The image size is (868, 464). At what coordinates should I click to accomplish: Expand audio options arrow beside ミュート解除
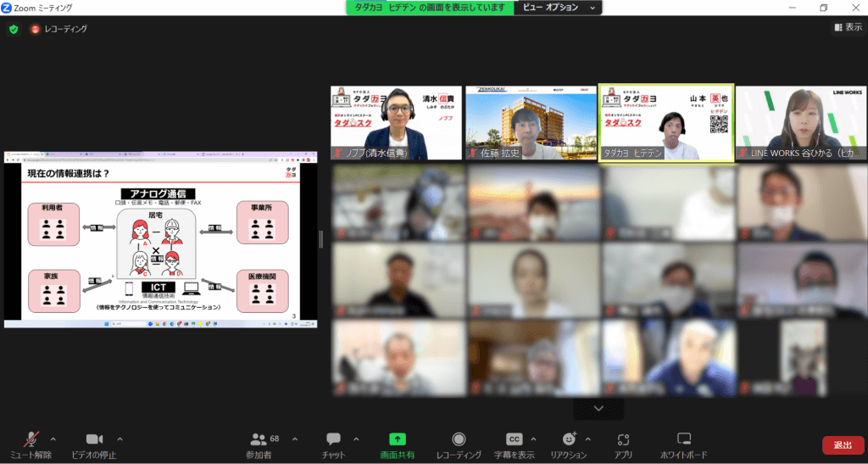click(53, 439)
